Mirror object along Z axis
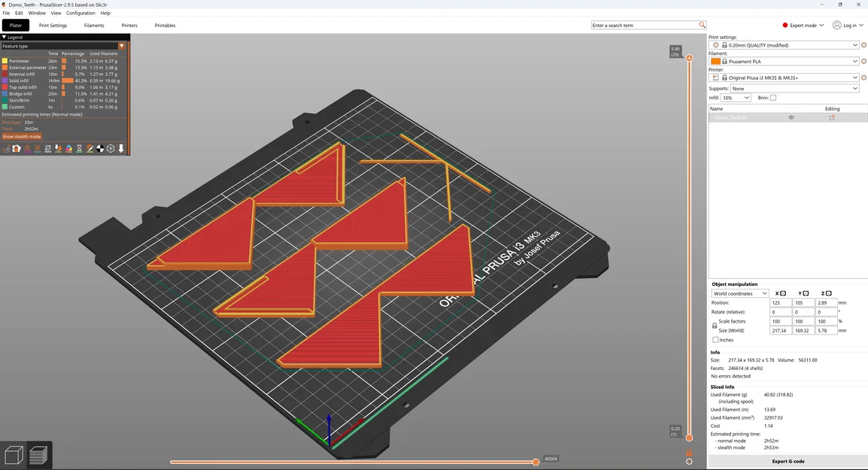The width and height of the screenshot is (868, 470). (829, 293)
